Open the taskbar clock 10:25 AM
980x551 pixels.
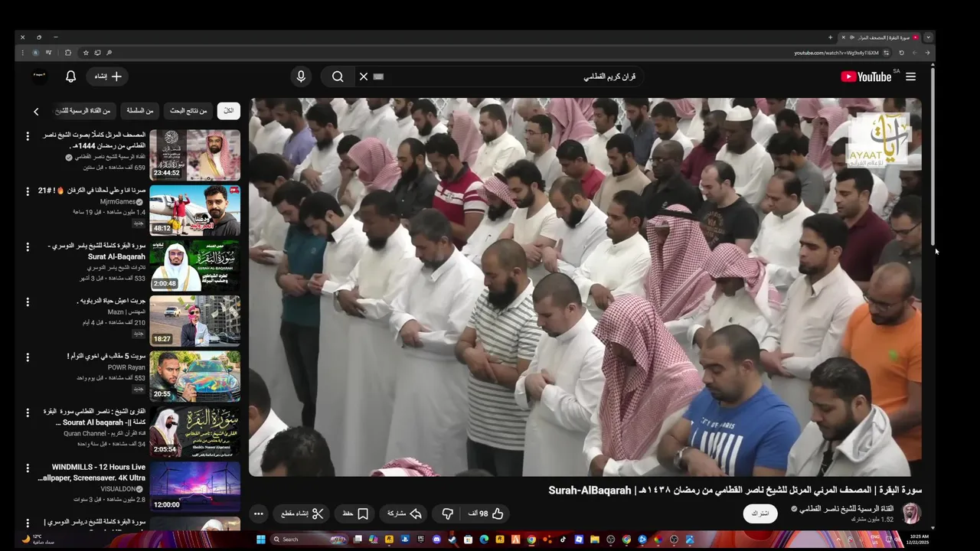coord(920,540)
